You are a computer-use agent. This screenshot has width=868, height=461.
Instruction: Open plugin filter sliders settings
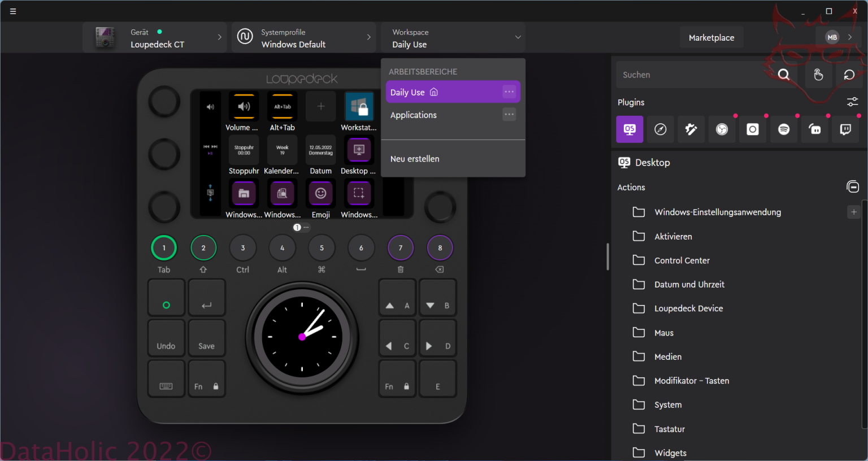pyautogui.click(x=852, y=102)
